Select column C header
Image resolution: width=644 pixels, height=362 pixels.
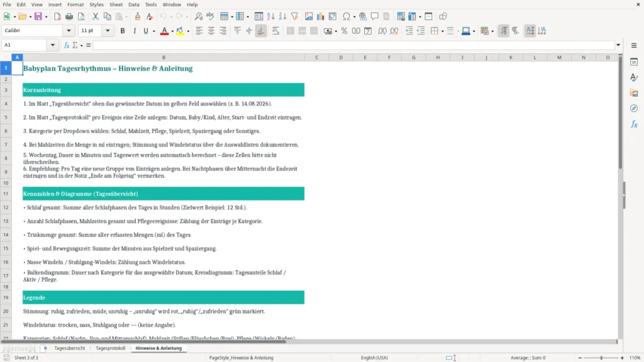(x=317, y=57)
